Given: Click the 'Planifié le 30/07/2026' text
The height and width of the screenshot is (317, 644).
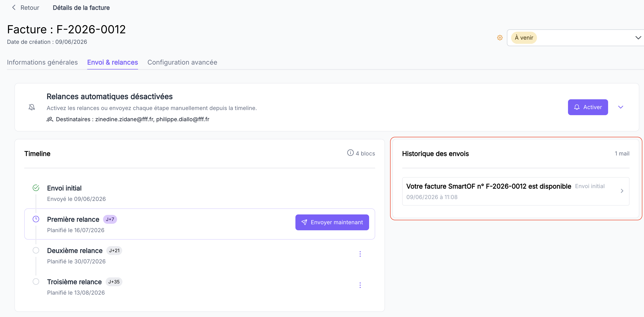Looking at the screenshot, I should [x=76, y=261].
